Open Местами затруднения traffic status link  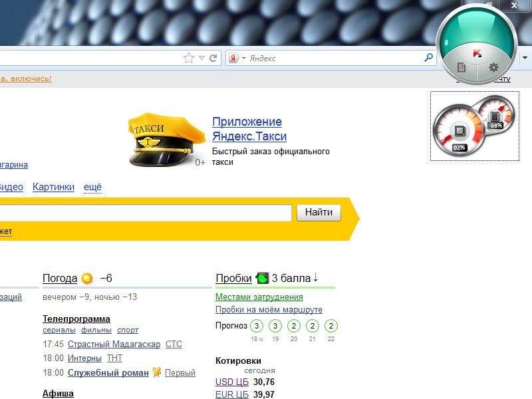click(x=259, y=297)
